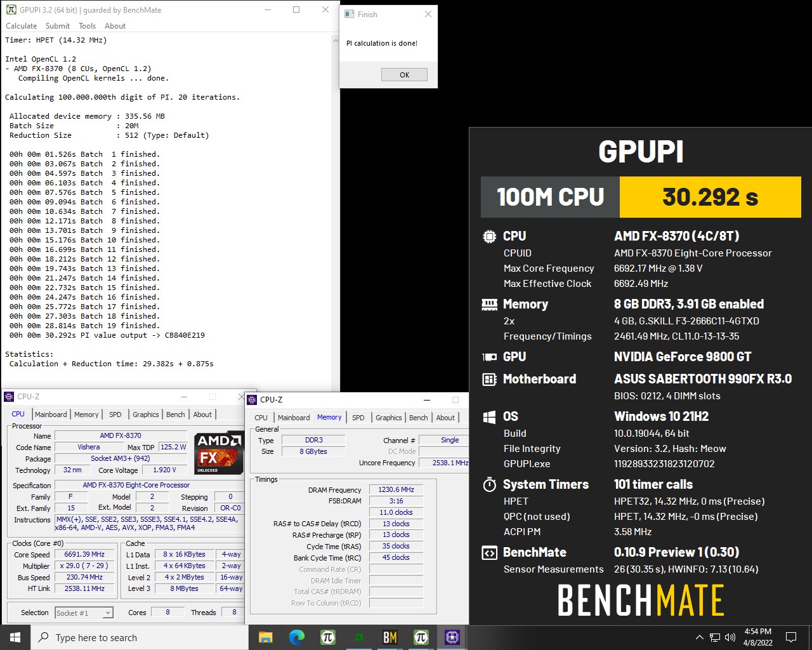
Task: Click the Memory module icon in BenchMate panel
Action: click(x=489, y=305)
